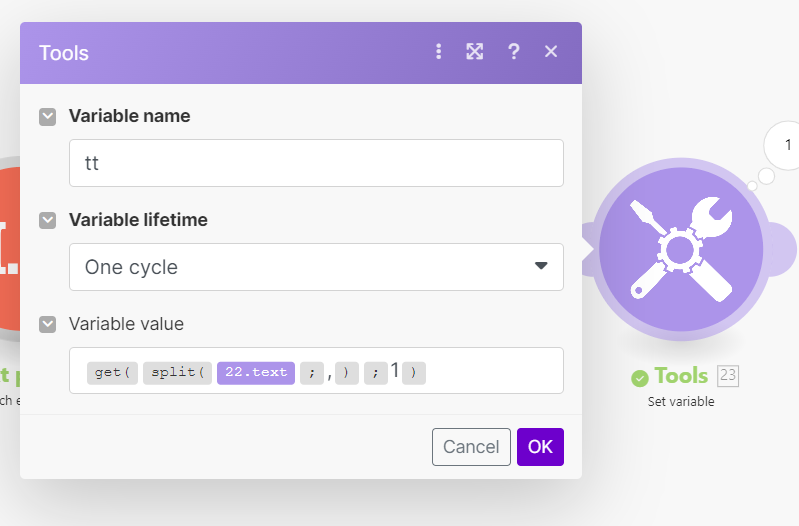The image size is (799, 526).
Task: Collapse the Variable name field toggle
Action: click(x=48, y=116)
